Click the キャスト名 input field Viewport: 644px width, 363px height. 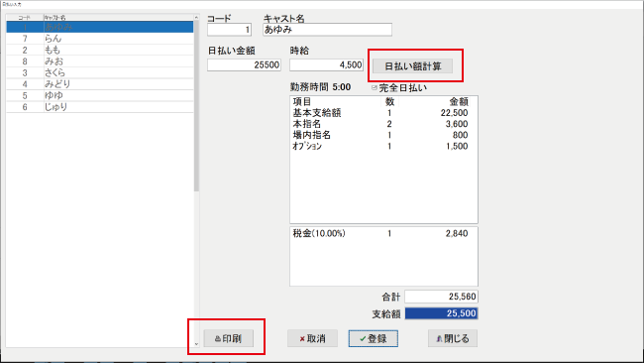click(x=327, y=30)
